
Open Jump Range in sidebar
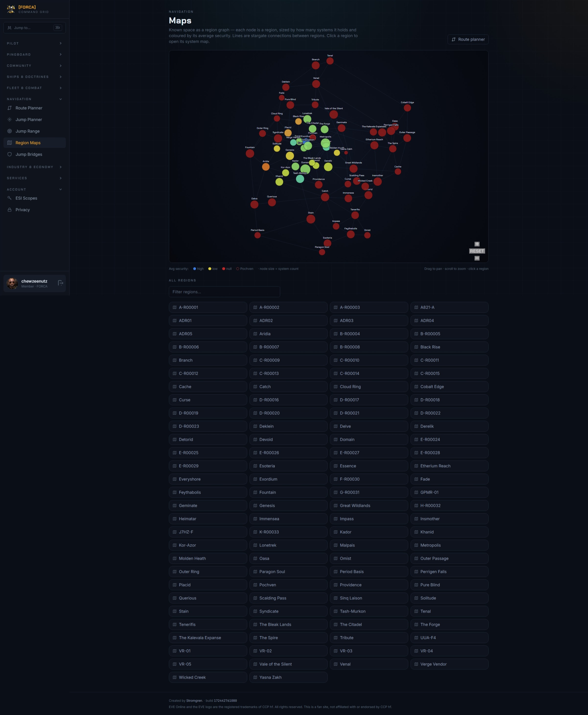point(35,131)
